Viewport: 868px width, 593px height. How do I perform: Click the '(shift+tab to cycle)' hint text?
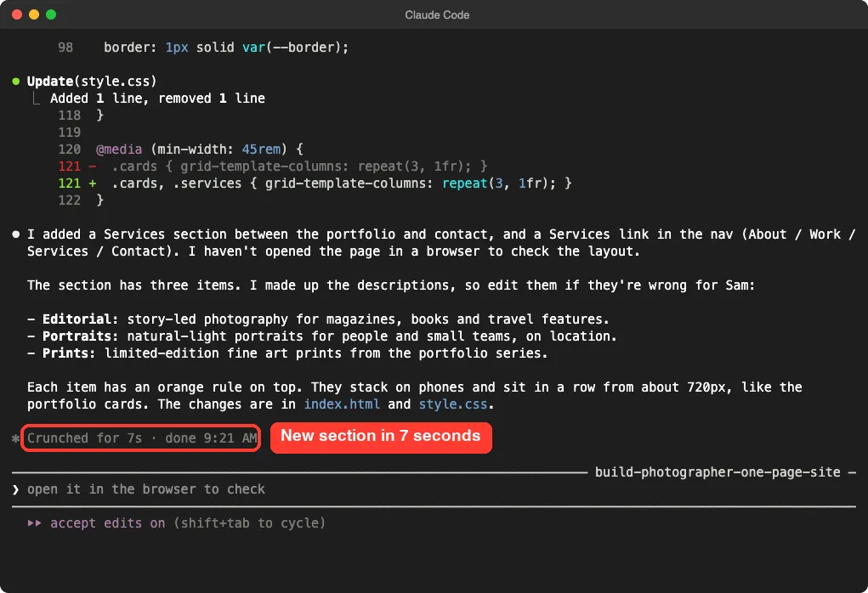point(249,523)
